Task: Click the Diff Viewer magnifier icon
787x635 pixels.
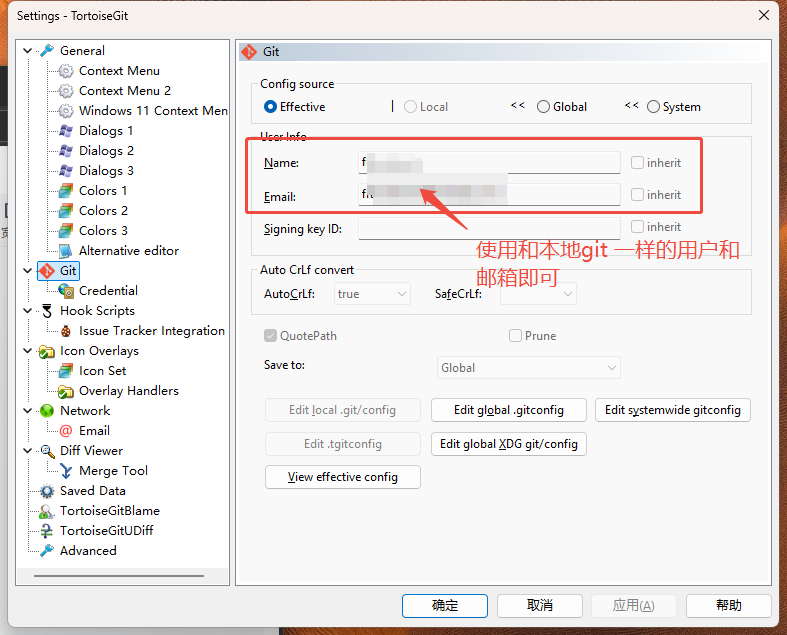Action: pyautogui.click(x=47, y=451)
